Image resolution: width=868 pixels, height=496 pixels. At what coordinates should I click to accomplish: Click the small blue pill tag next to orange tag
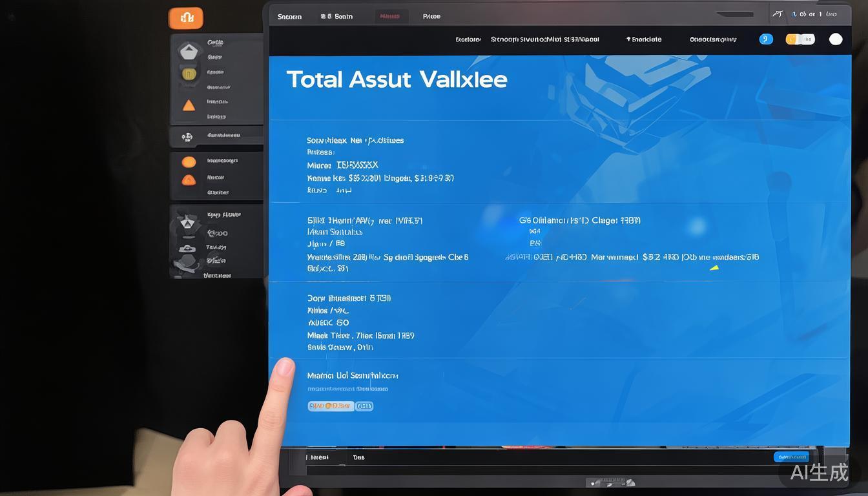pos(364,406)
